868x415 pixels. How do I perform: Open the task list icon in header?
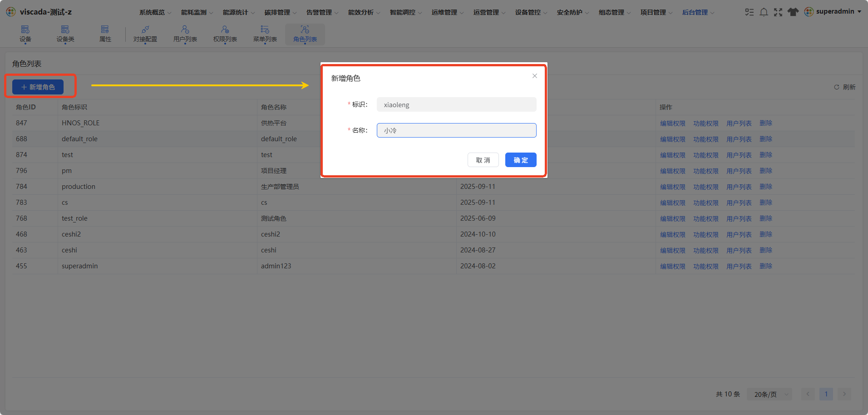coord(750,12)
